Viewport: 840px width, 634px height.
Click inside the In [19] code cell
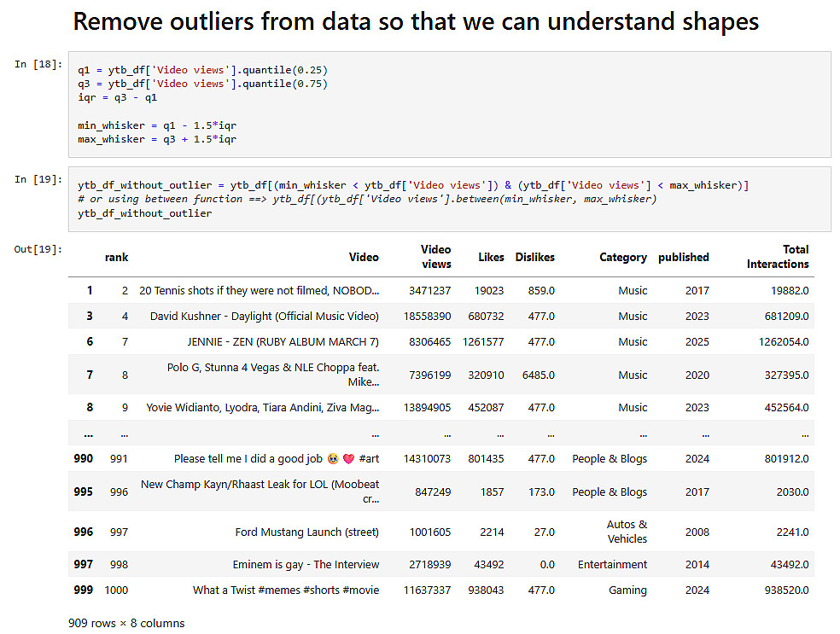[449, 199]
